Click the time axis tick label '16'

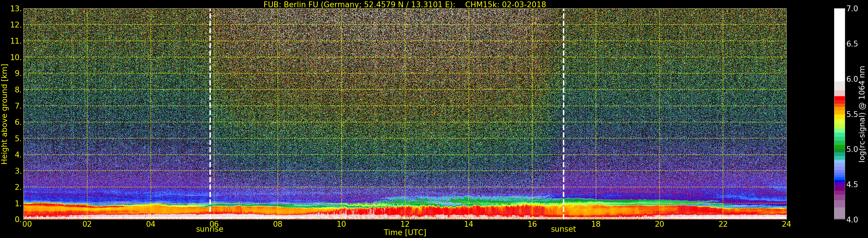(532, 224)
